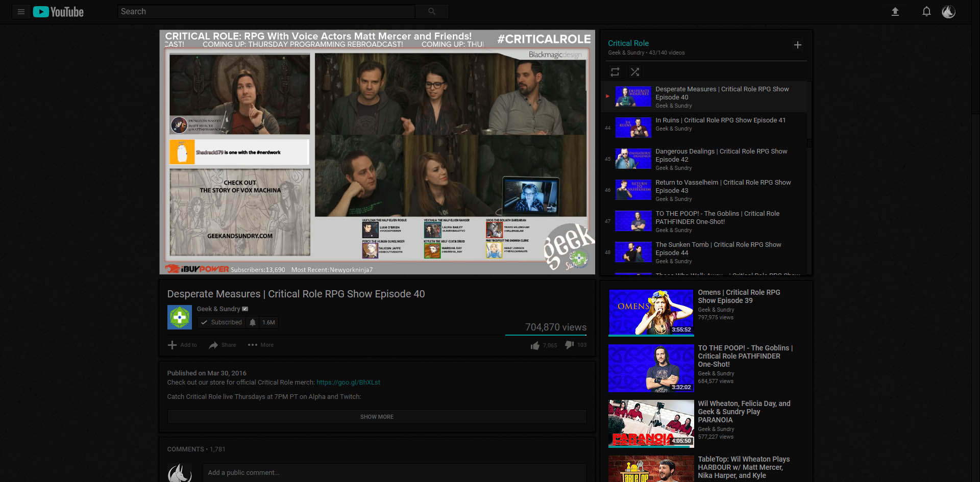Click the like/dislike ratio bar
The width and height of the screenshot is (980, 482).
pos(546,335)
